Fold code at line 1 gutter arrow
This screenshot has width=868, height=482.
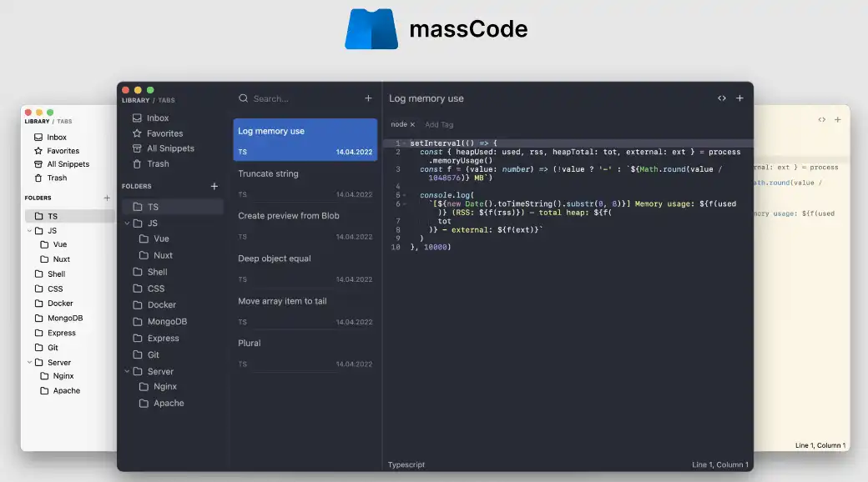(x=405, y=143)
